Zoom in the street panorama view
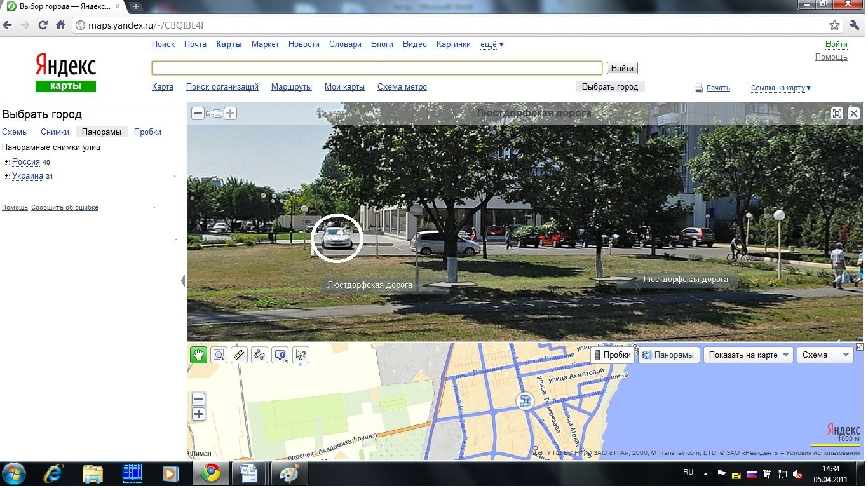Screen dimensions: 868x488 coord(231,114)
